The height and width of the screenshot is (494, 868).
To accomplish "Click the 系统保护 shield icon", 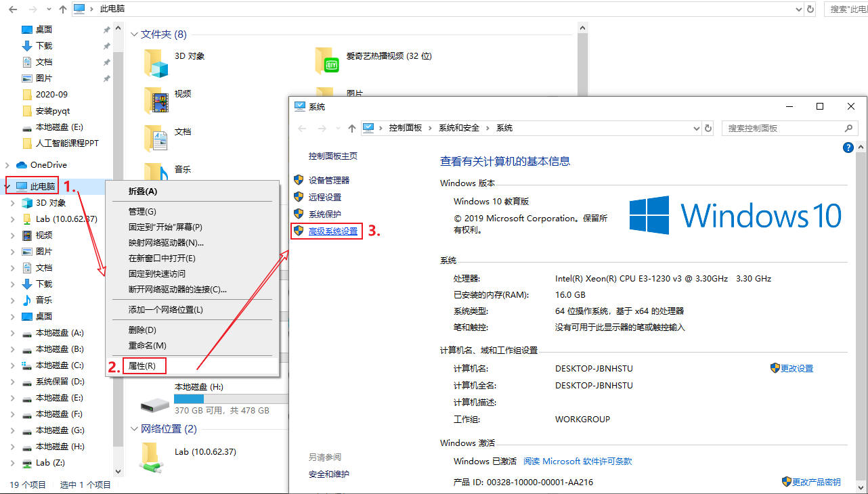I will coord(298,214).
